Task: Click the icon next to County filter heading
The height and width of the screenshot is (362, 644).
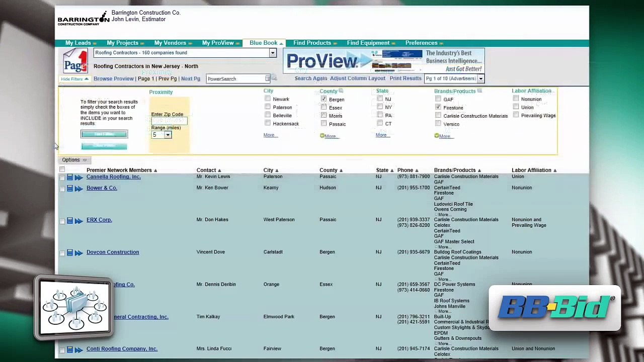Action: coord(341,91)
